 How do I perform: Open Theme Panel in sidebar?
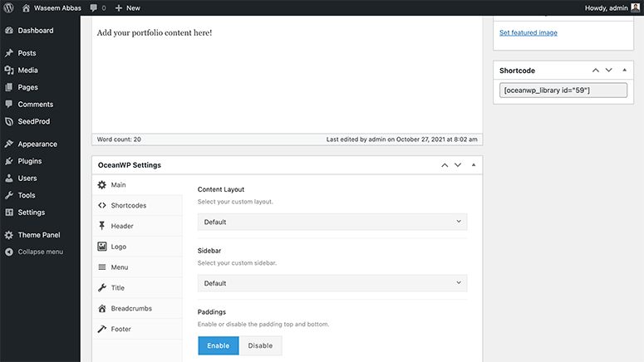click(x=40, y=235)
